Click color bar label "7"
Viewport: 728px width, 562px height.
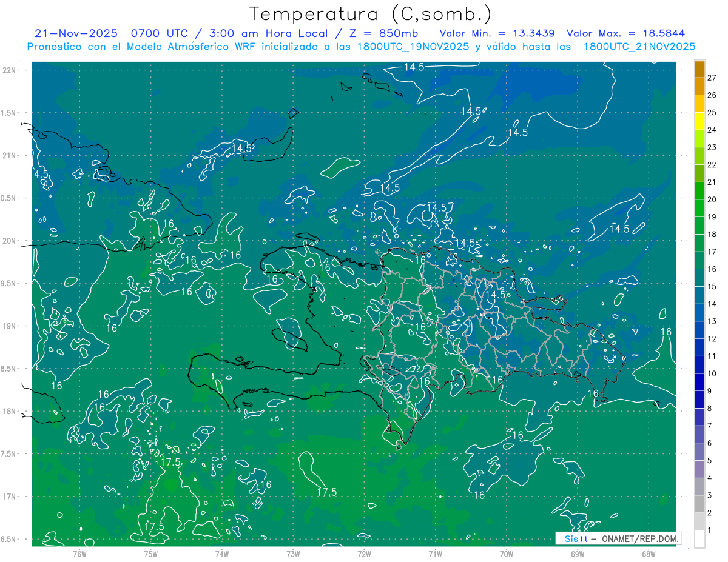[x=710, y=426]
